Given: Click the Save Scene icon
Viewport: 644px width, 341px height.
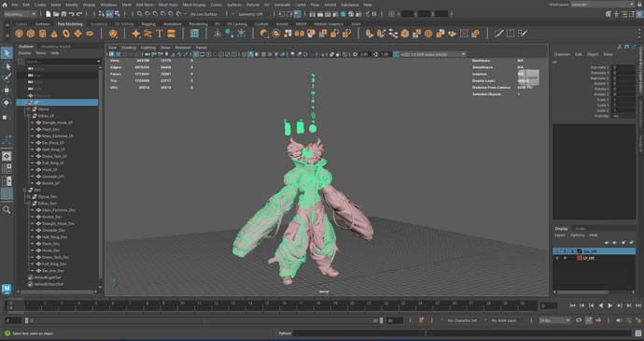Looking at the screenshot, I should (63, 14).
